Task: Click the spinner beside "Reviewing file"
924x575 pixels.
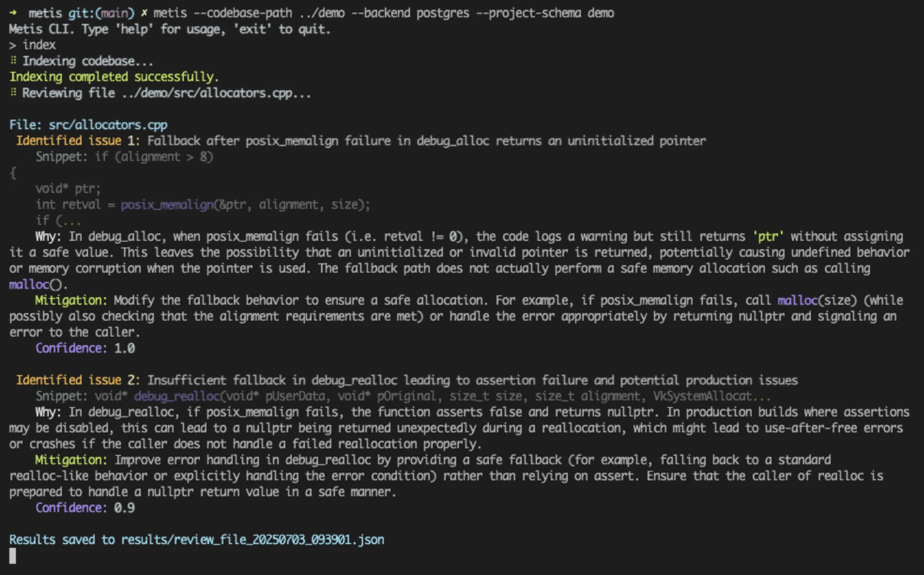Action: [x=13, y=93]
